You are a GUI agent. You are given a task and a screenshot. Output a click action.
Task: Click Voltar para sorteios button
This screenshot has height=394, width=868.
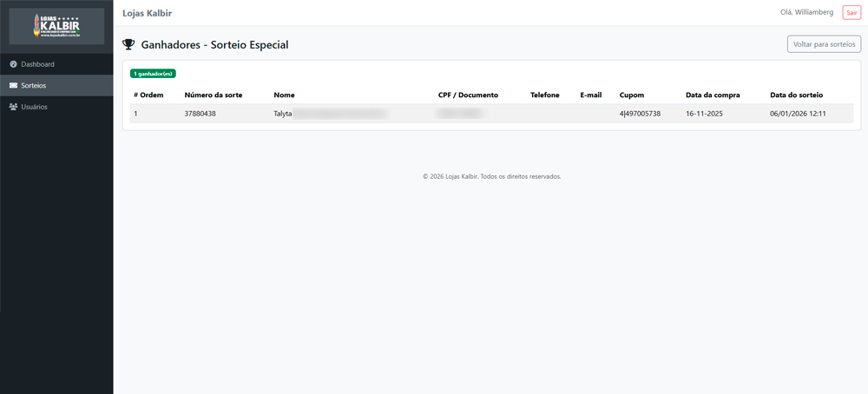pyautogui.click(x=824, y=43)
